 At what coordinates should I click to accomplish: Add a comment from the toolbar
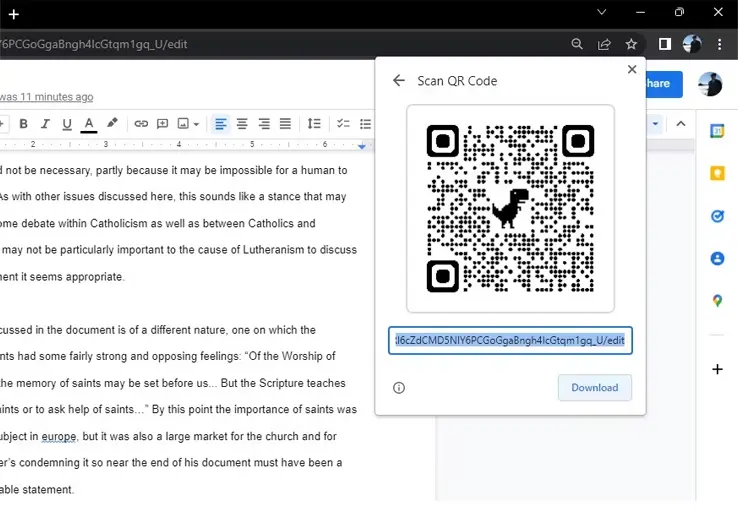pos(162,124)
